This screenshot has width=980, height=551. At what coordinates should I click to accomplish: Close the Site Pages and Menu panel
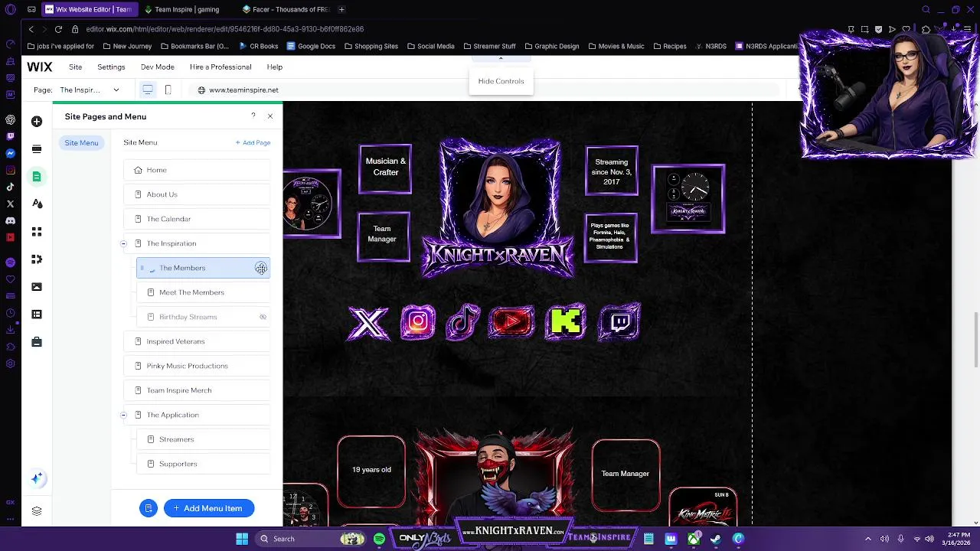coord(270,116)
